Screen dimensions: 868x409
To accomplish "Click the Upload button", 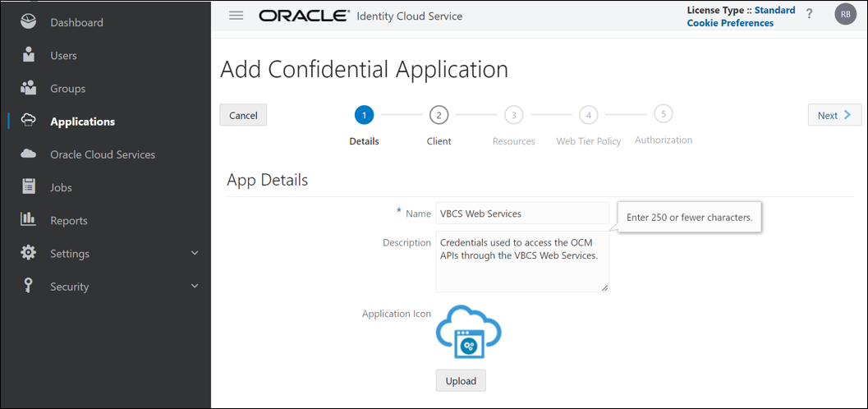I will [461, 381].
